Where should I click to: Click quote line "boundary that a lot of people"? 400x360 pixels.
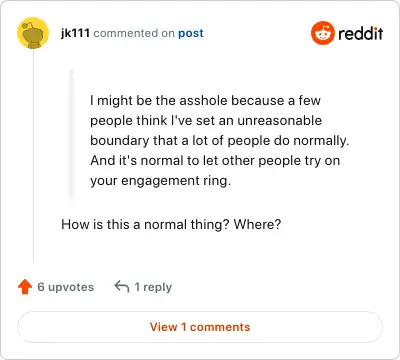[220, 141]
